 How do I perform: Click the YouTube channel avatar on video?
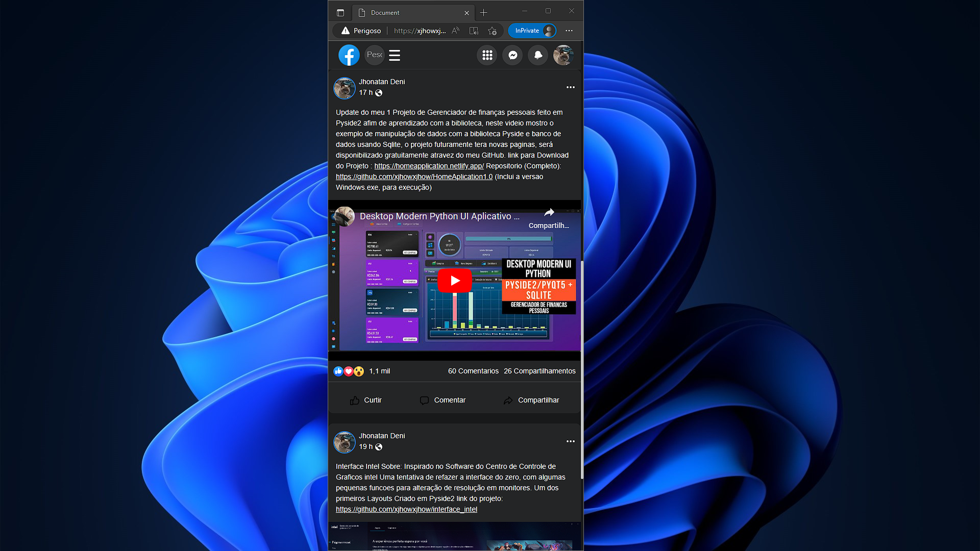click(345, 216)
